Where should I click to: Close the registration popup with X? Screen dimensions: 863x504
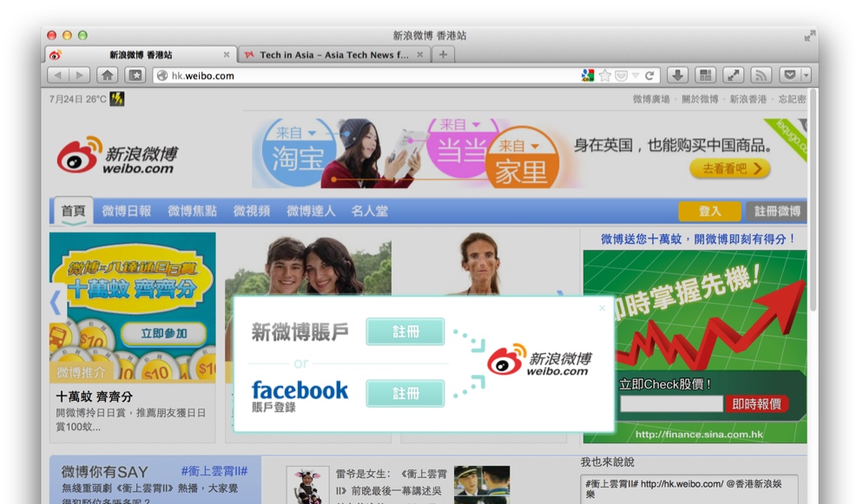point(603,308)
